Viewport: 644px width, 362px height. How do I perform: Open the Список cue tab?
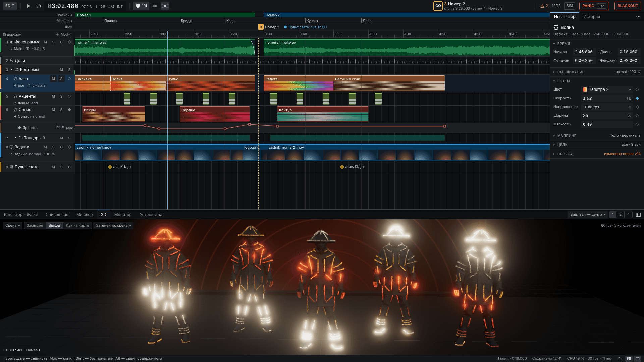[x=57, y=215]
